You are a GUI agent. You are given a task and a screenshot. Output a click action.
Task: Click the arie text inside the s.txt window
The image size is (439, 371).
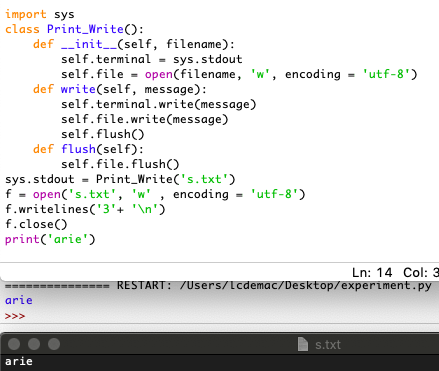[19, 361]
